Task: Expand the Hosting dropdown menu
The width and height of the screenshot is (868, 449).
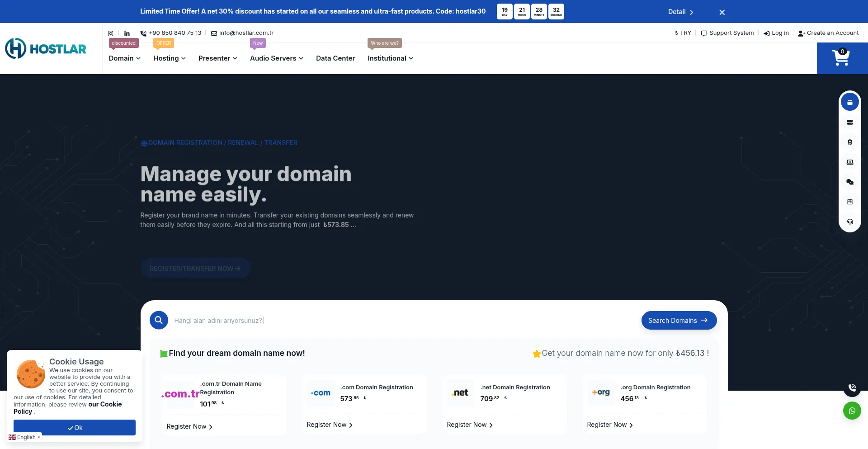Action: (170, 58)
